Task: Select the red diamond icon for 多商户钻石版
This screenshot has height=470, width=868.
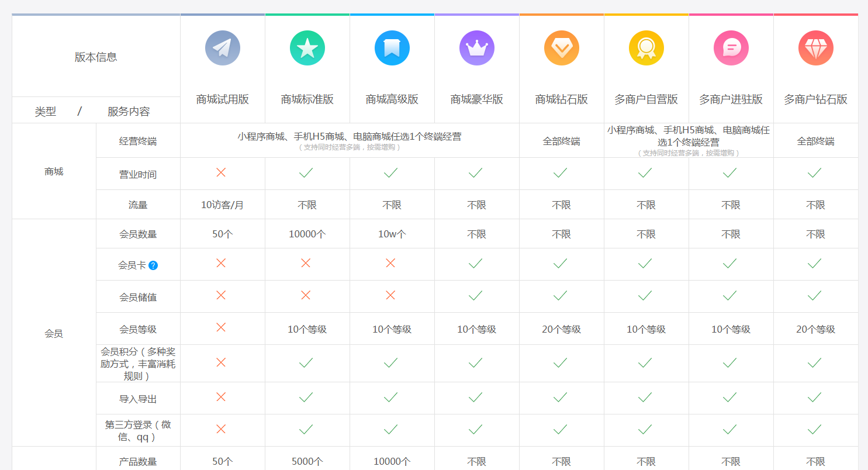Action: [815, 48]
